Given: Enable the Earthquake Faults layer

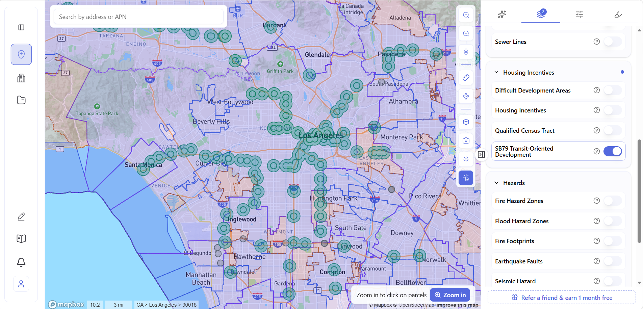Looking at the screenshot, I should click(613, 261).
